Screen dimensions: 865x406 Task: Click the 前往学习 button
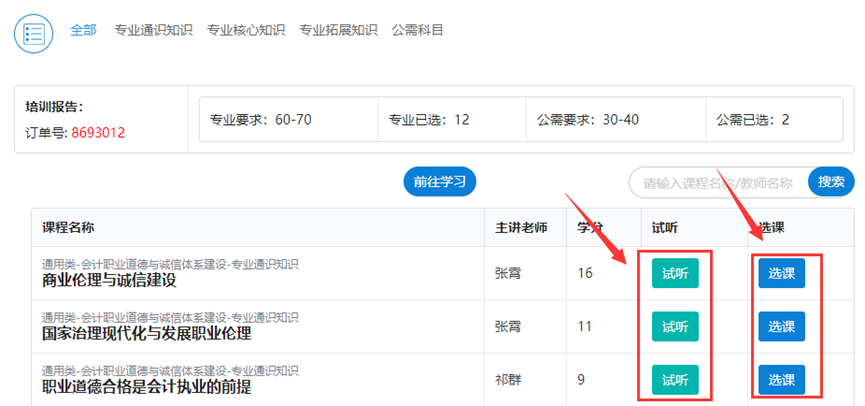439,181
